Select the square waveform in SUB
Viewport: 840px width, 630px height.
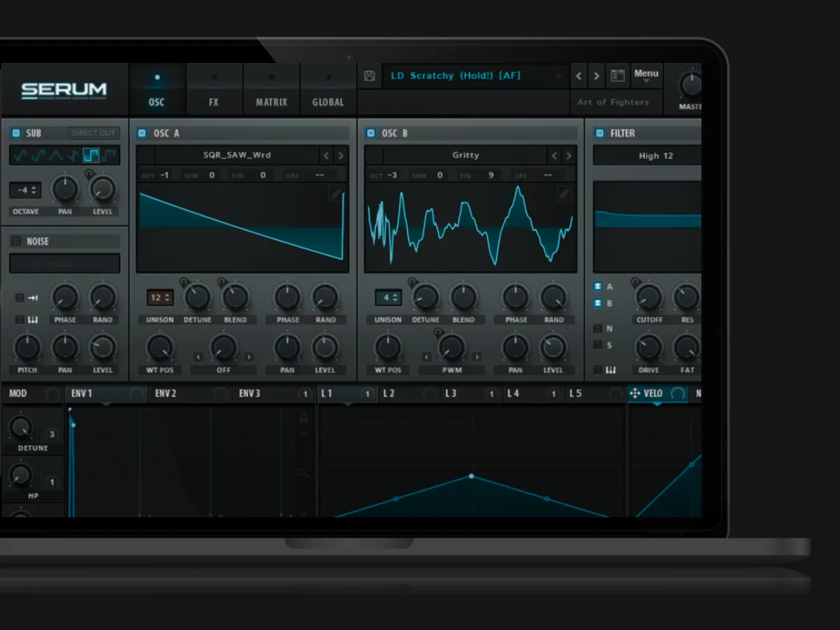click(92, 155)
